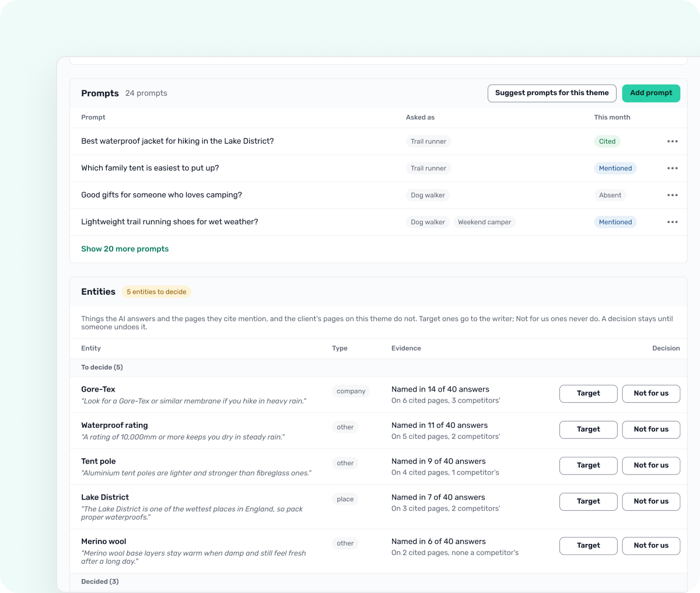Open prompt Good gifts for someone who loves camping
700x593 pixels.
click(x=162, y=195)
